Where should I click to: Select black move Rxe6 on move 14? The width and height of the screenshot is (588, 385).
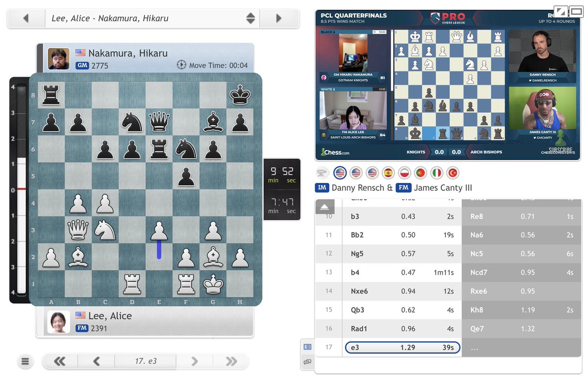[522, 291]
